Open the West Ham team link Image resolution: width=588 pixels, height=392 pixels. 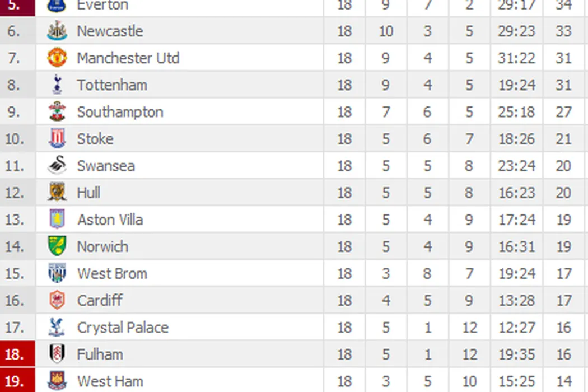pyautogui.click(x=110, y=381)
